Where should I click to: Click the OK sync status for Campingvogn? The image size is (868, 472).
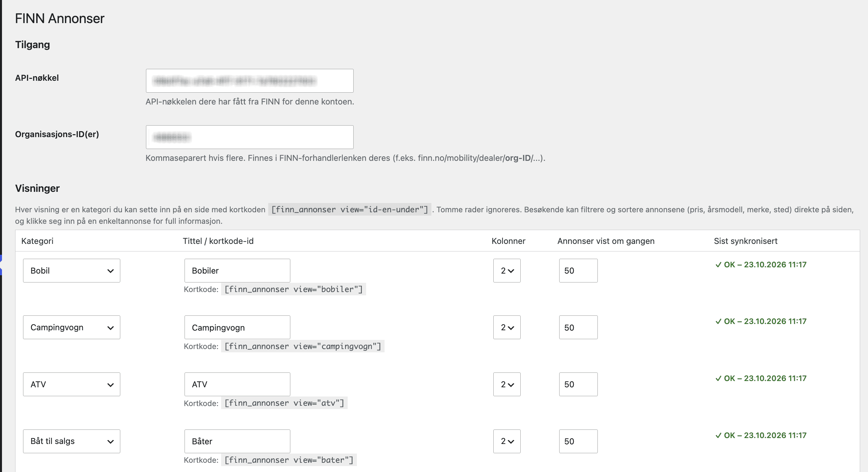tap(761, 321)
